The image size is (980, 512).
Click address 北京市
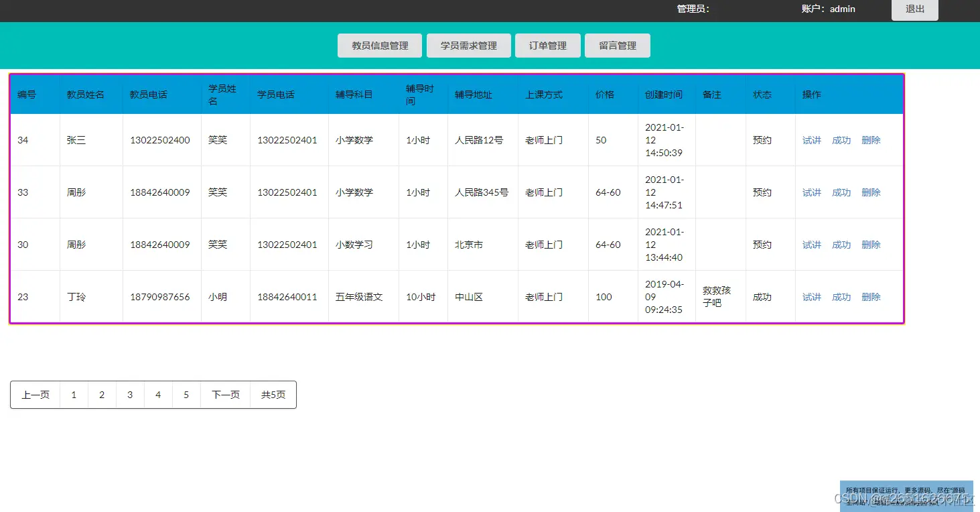469,245
